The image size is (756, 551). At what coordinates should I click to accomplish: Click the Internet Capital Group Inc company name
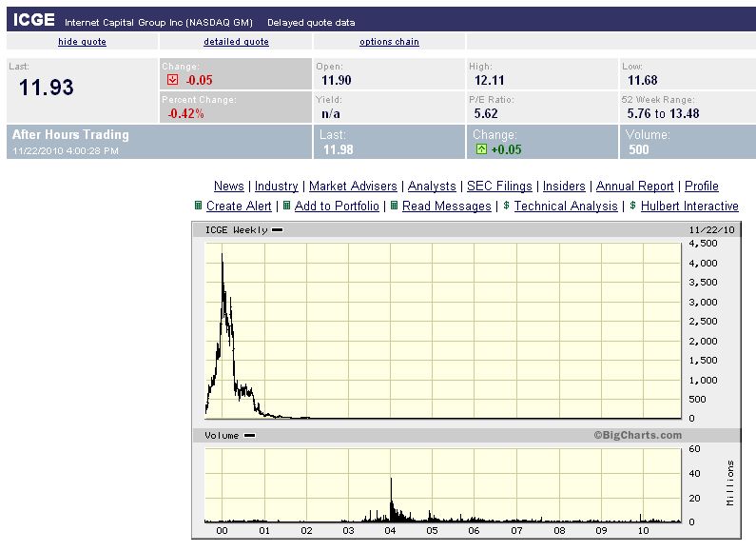point(159,22)
